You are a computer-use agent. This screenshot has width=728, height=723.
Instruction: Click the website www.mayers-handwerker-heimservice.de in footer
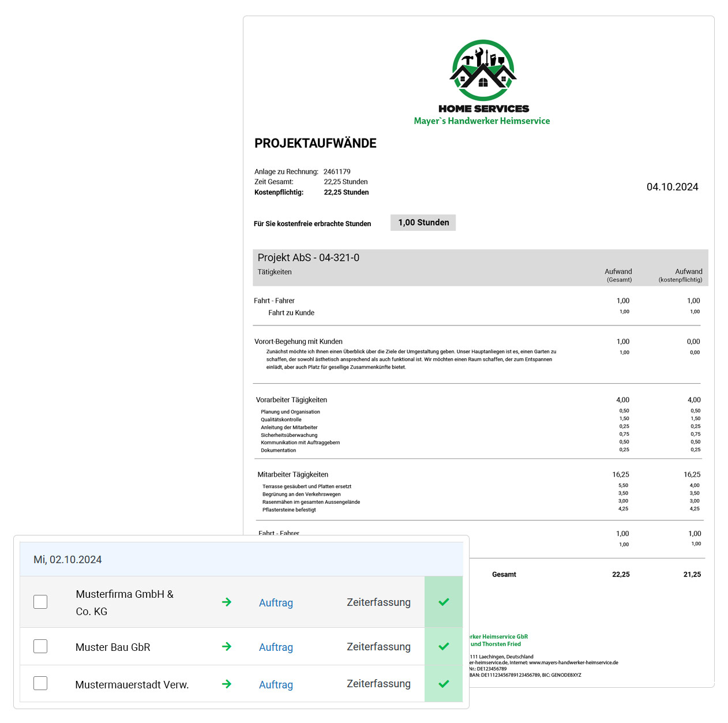(x=573, y=662)
